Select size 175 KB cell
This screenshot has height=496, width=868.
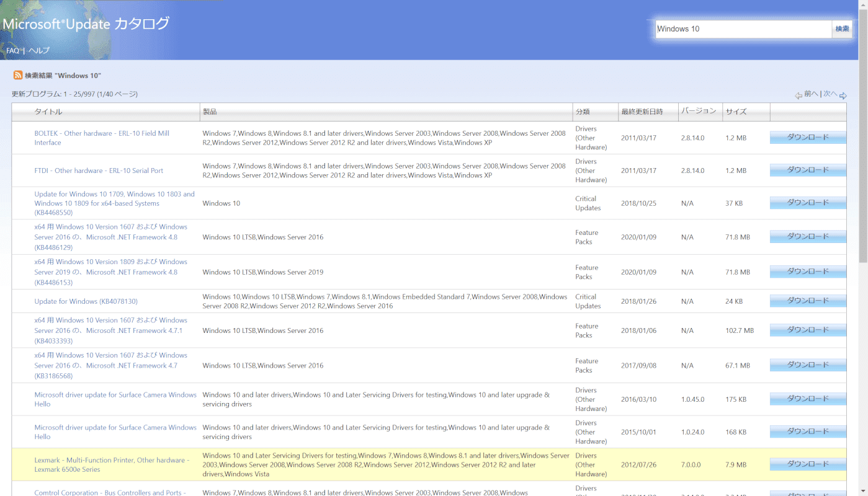[x=736, y=399]
